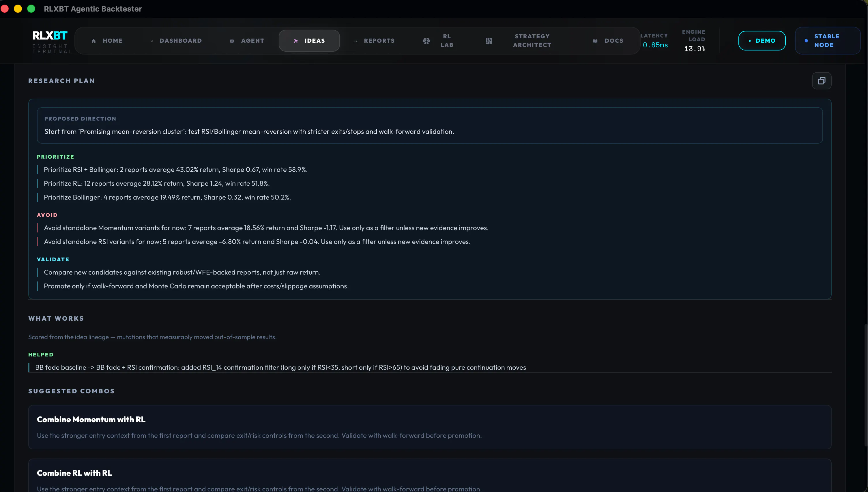Click the Ideas sparkle icon
Viewport: 868px width, 492px height.
click(x=296, y=41)
